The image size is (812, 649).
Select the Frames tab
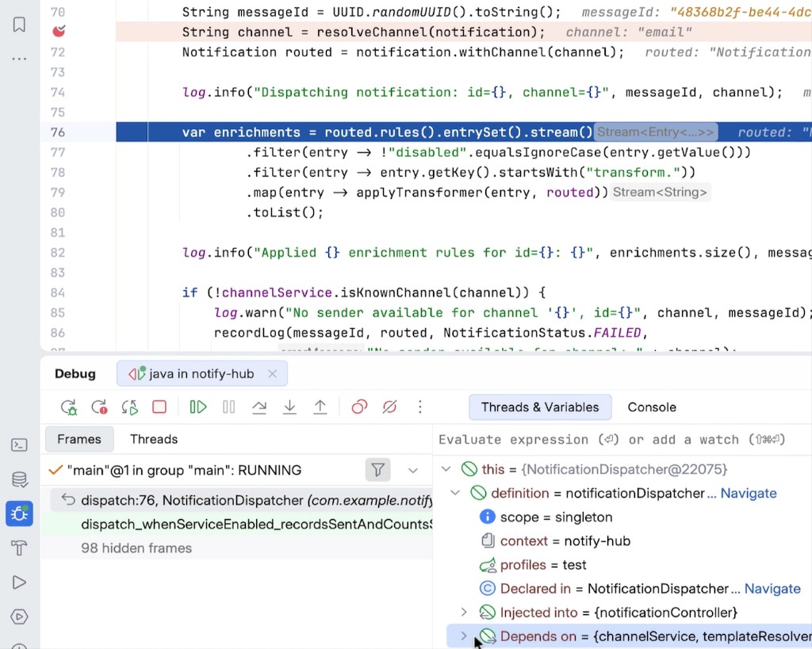(79, 439)
